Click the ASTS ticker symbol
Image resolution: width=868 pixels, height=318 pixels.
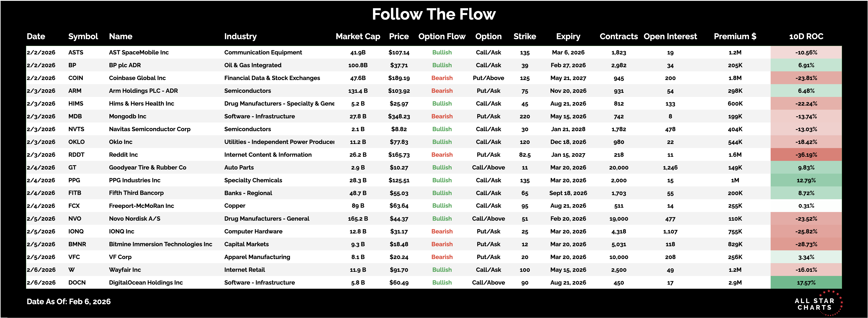pos(75,53)
